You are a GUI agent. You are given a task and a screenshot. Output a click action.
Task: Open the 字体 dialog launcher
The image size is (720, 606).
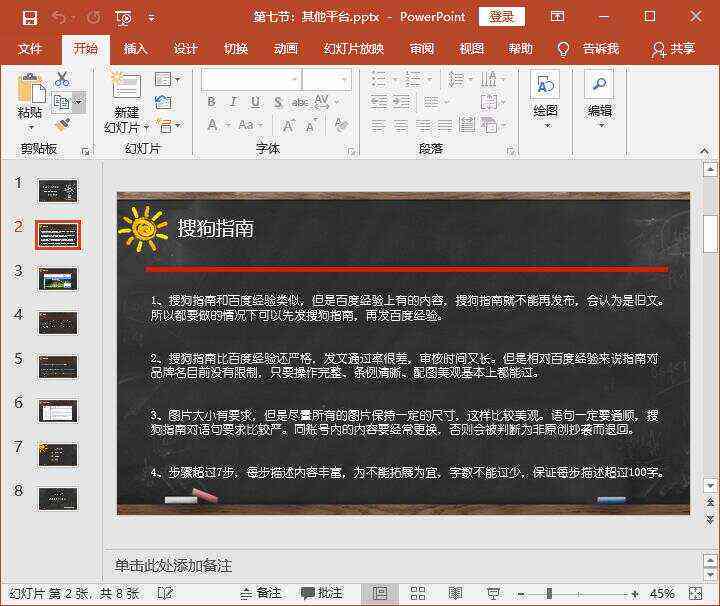(x=351, y=151)
